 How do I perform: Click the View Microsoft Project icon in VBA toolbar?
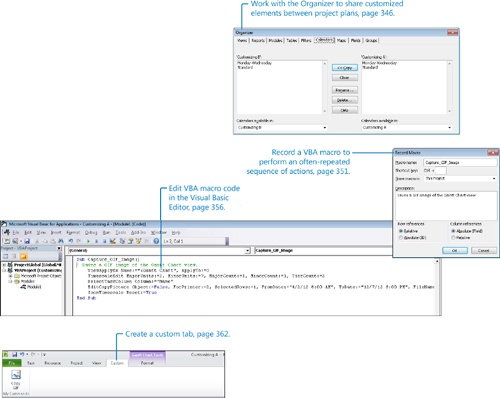coord(7,241)
